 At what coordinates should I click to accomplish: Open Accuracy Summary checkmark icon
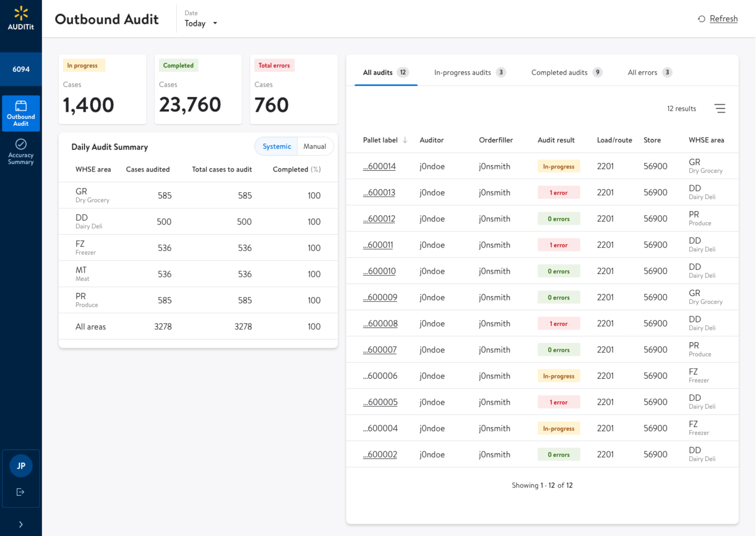pos(21,144)
